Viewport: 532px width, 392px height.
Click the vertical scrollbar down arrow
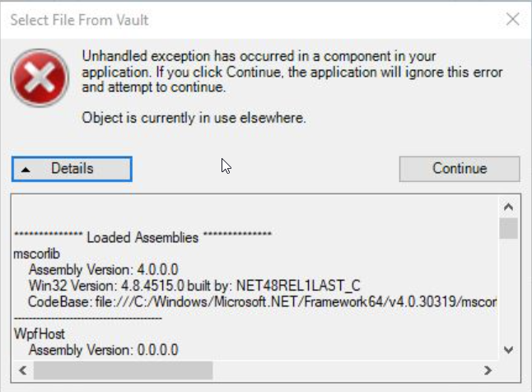pyautogui.click(x=508, y=349)
